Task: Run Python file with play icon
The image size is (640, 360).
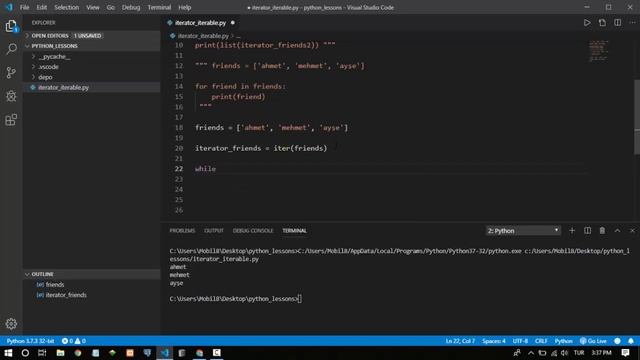Action: (587, 23)
